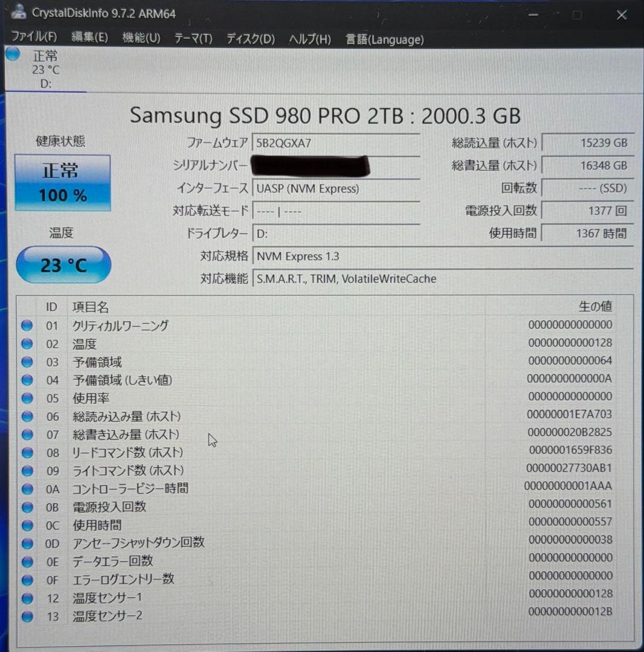Click the 正常 100% health status button

point(63,181)
